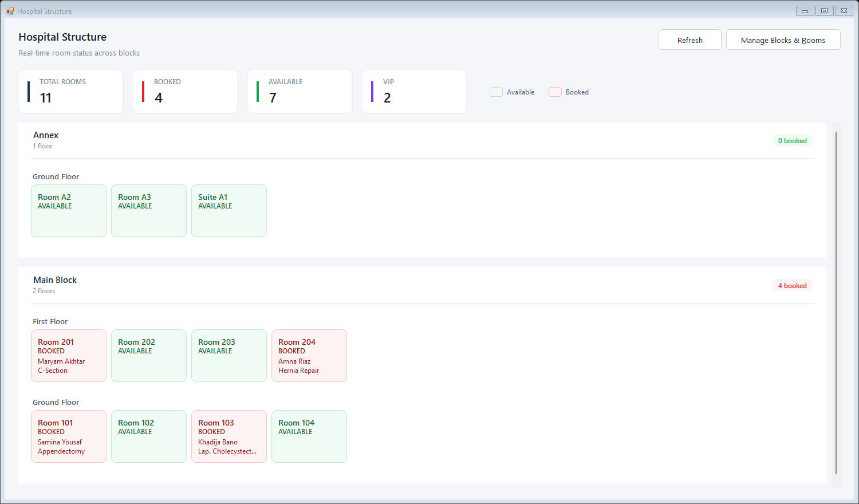Select the Room 203 card
859x504 pixels.
229,356
